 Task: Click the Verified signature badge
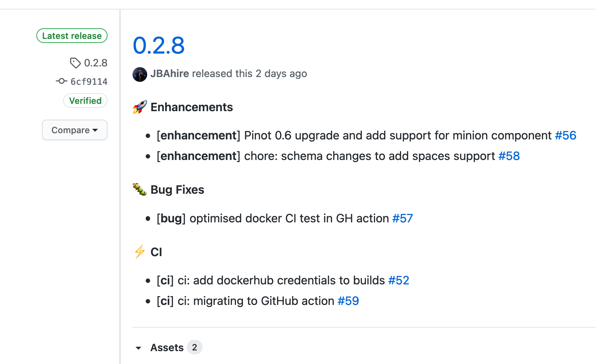(x=85, y=101)
